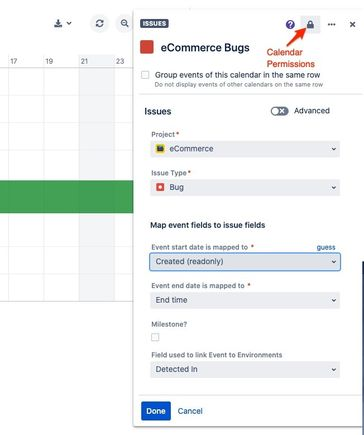
Task: Open Calendar Permissions lock icon
Action: (310, 24)
